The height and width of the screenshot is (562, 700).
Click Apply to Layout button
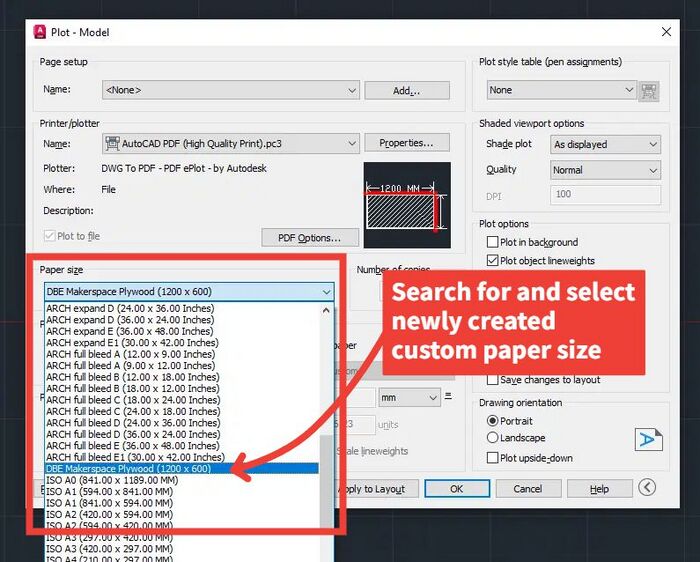[375, 489]
